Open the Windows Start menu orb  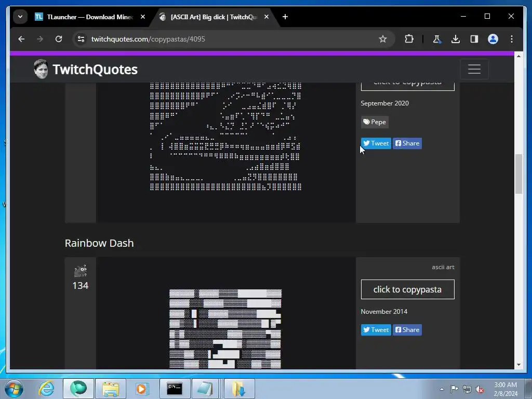coord(14,389)
